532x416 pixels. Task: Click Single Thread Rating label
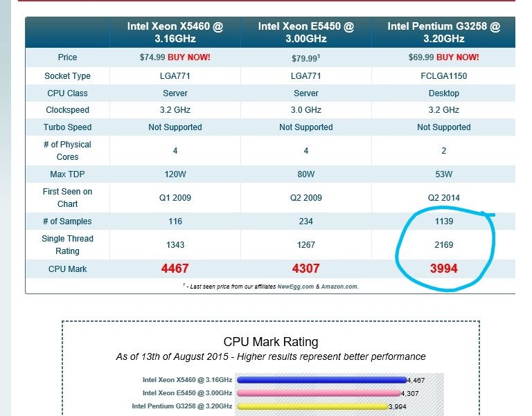coord(67,245)
